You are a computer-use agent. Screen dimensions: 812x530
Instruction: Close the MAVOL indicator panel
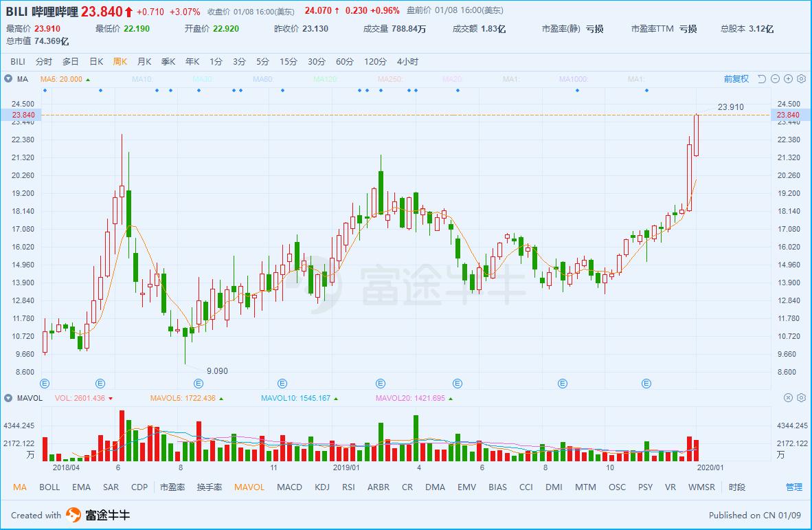click(788, 398)
